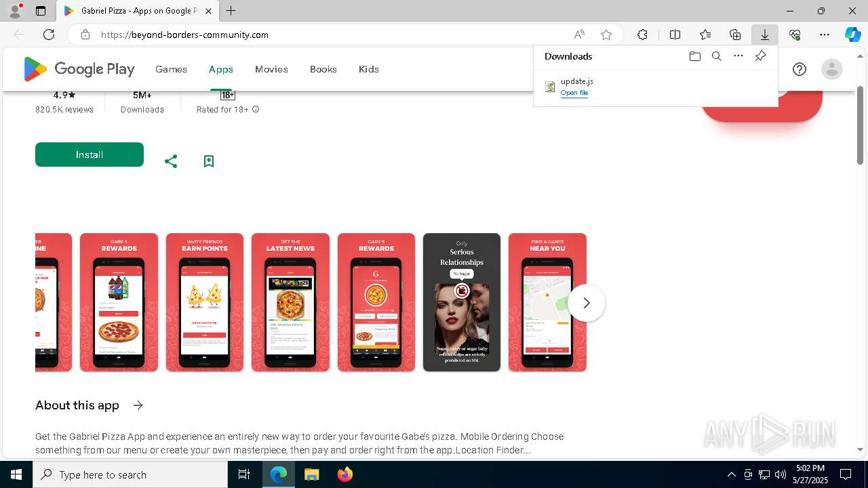Click the address bar URL

(184, 35)
